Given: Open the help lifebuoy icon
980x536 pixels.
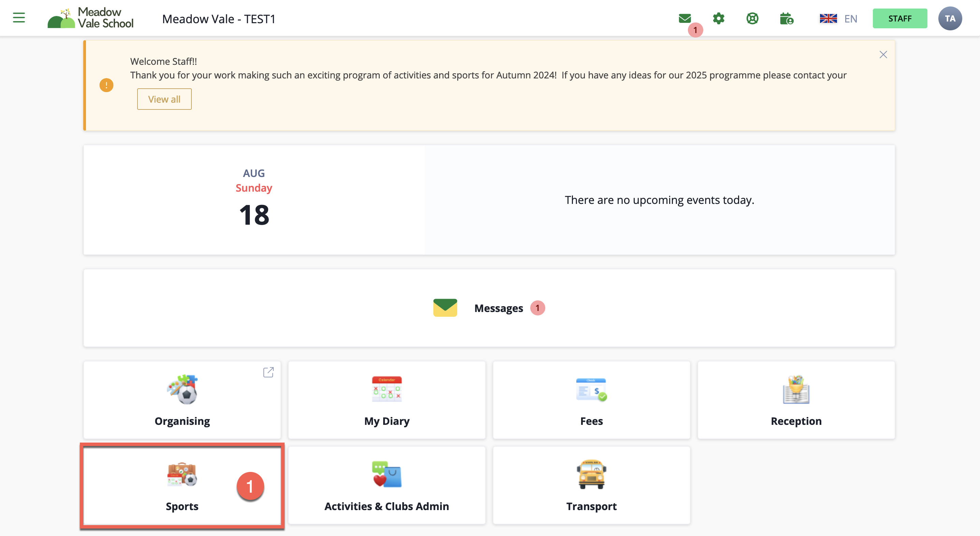Looking at the screenshot, I should 752,18.
